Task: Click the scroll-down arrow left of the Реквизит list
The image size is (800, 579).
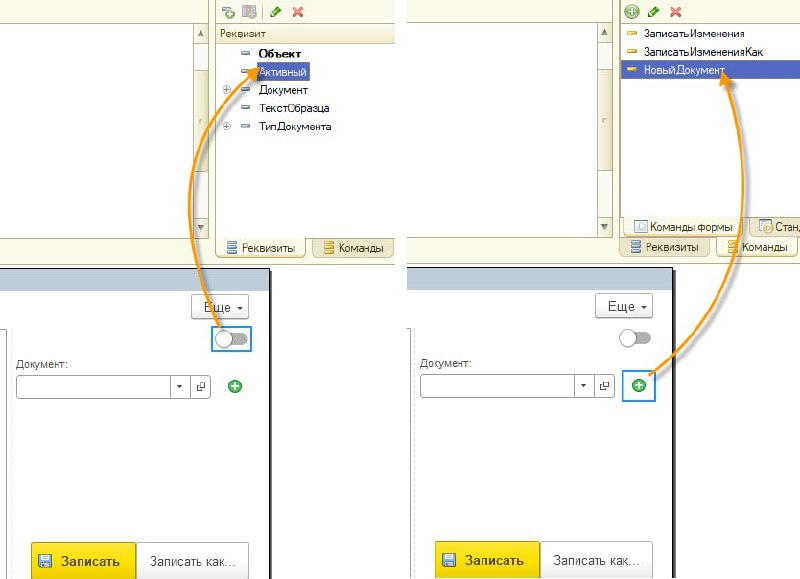Action: point(201,228)
